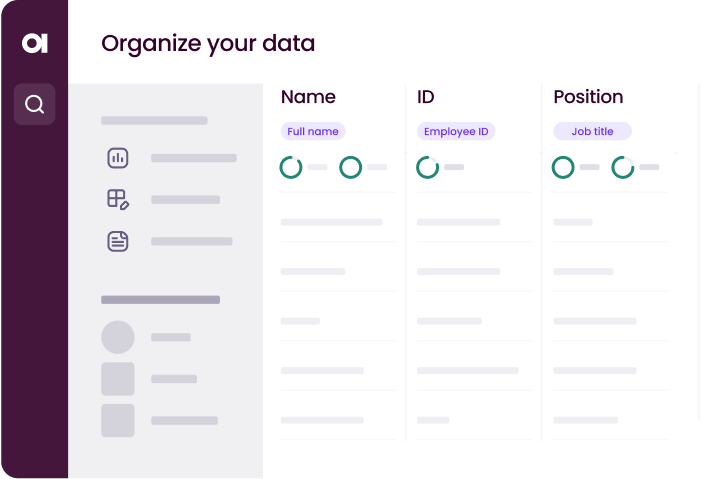Select the Employee ID tag
The width and height of the screenshot is (701, 479).
point(456,131)
